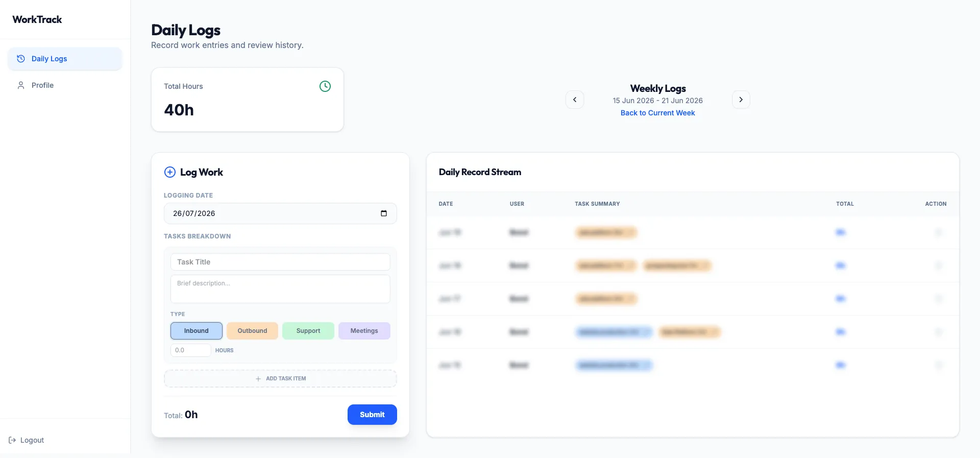Select the Inbound task type
This screenshot has width=980, height=458.
[x=197, y=331]
